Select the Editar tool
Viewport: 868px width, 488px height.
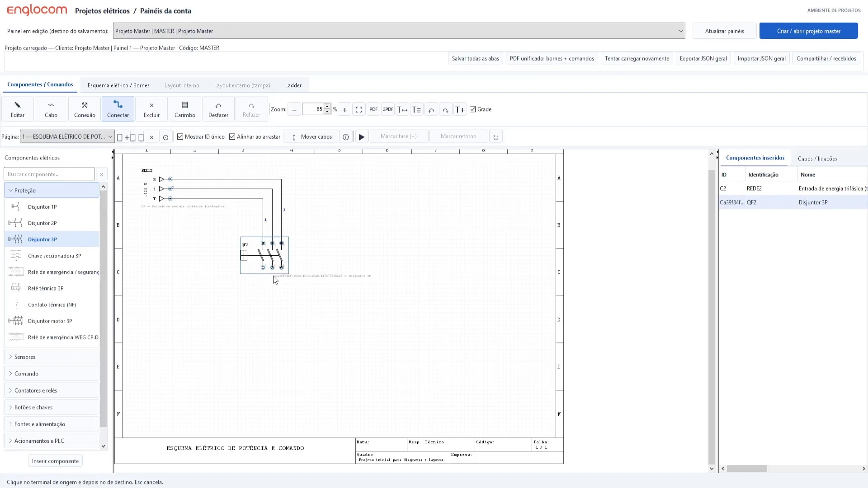[x=18, y=109]
